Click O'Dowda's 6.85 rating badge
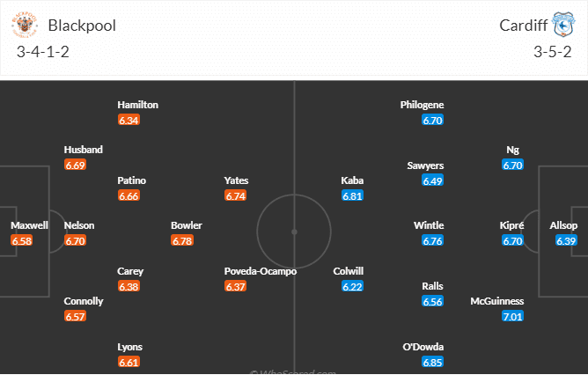588x375 pixels. coord(432,362)
